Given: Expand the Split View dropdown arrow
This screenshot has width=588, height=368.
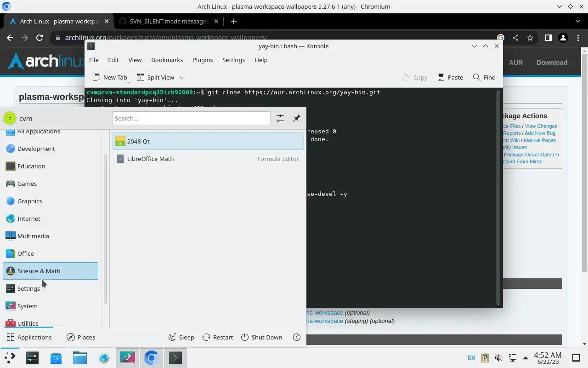Looking at the screenshot, I should pos(182,77).
